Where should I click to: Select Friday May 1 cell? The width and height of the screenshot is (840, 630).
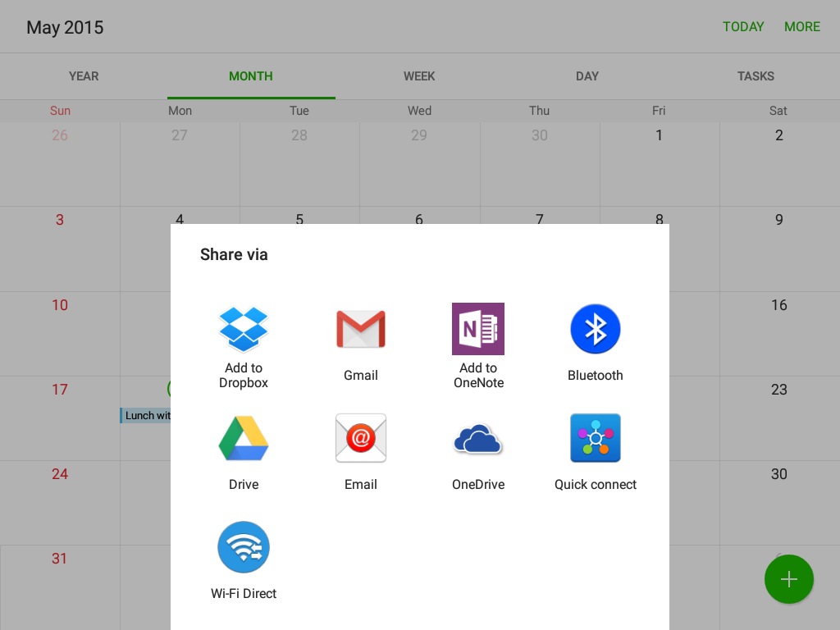pos(659,164)
